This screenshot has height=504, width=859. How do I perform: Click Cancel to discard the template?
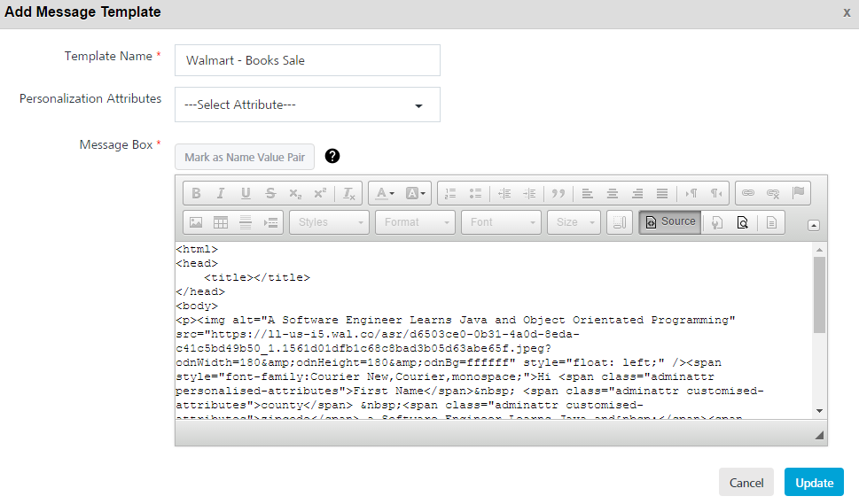pyautogui.click(x=746, y=483)
